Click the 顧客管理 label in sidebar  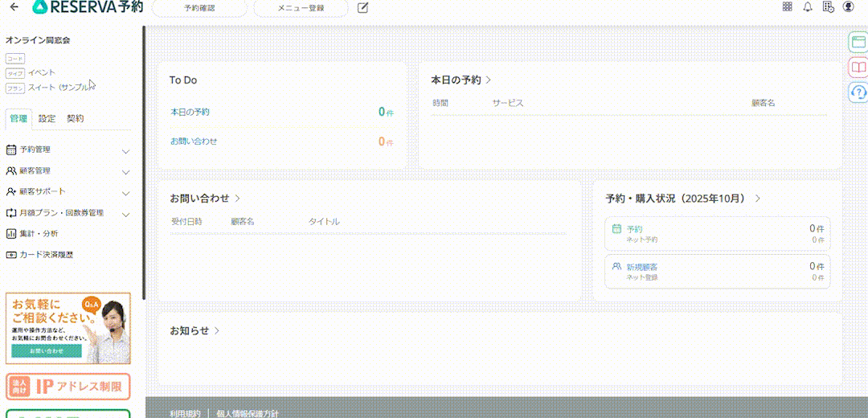click(35, 170)
